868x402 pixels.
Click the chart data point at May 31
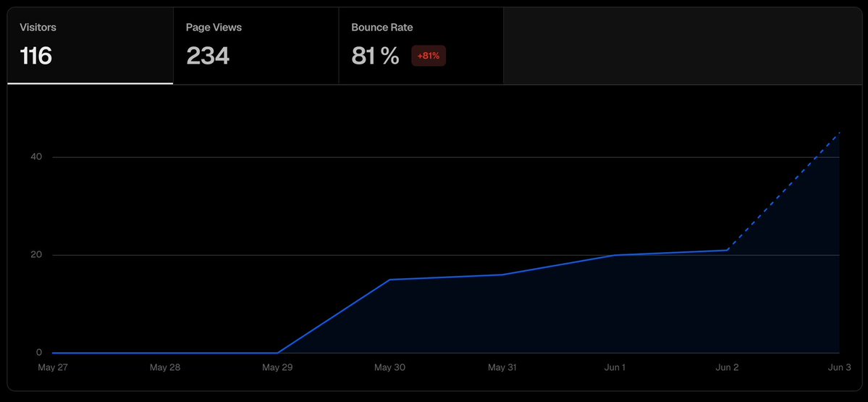pos(502,275)
